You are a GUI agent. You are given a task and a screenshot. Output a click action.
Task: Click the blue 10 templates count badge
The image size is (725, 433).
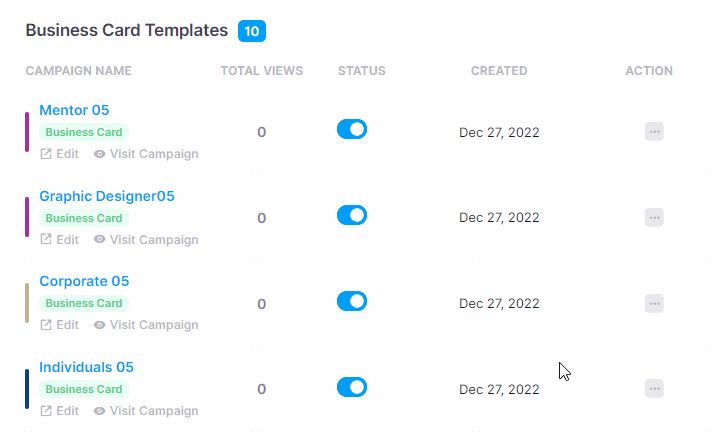[x=252, y=31]
